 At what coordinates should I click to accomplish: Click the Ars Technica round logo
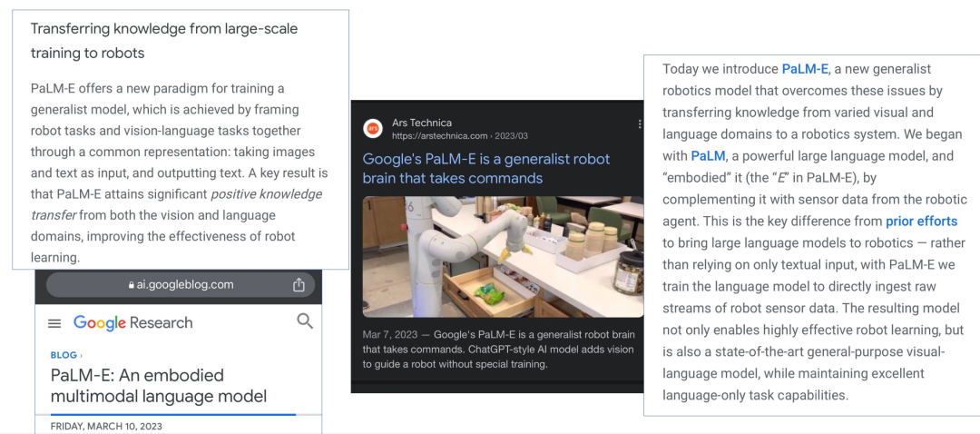point(373,128)
